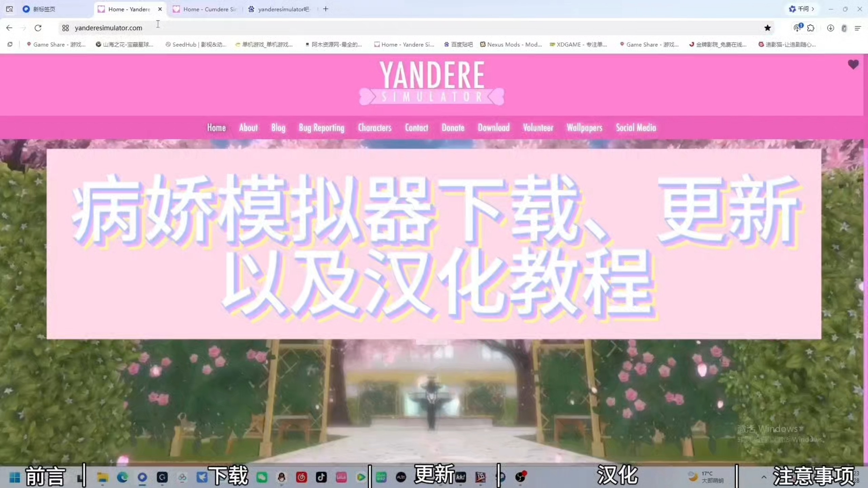
Task: Open Quark browser taskbar icon
Action: [142, 477]
